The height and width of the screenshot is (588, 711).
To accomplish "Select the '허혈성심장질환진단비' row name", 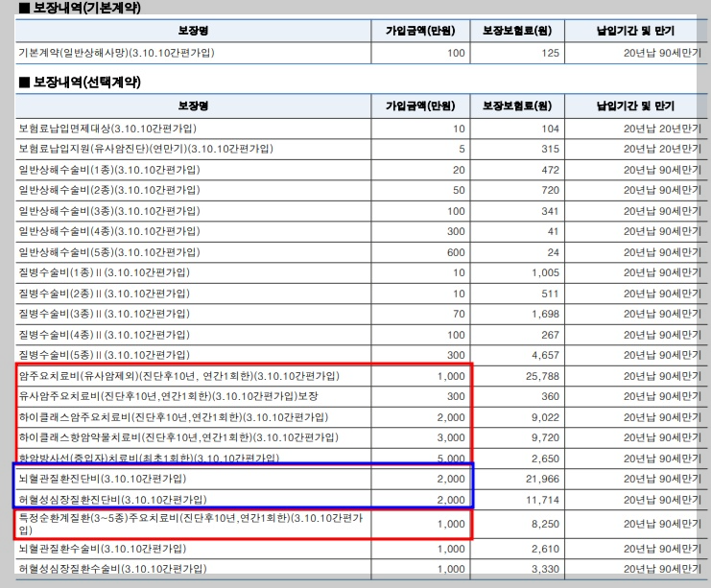I will pyautogui.click(x=112, y=500).
